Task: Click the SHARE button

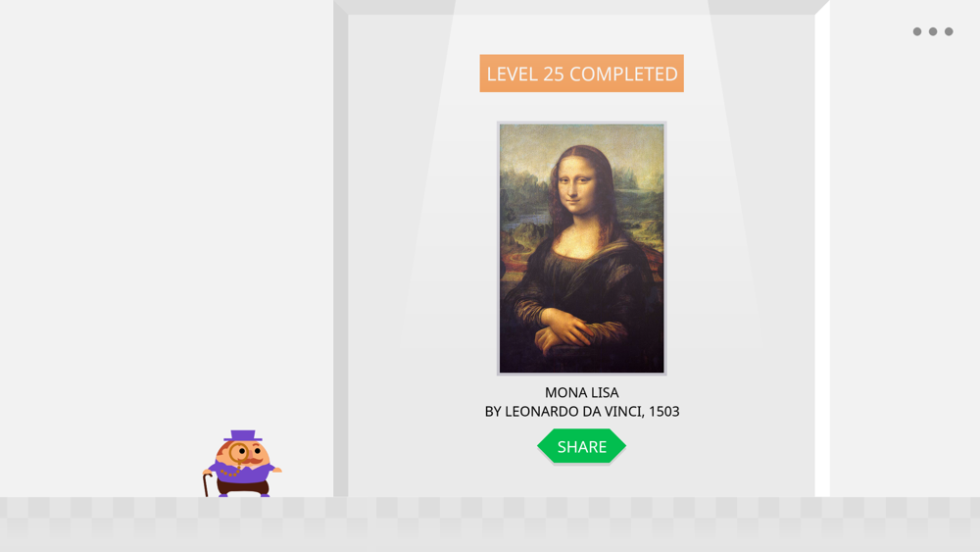Action: point(581,446)
